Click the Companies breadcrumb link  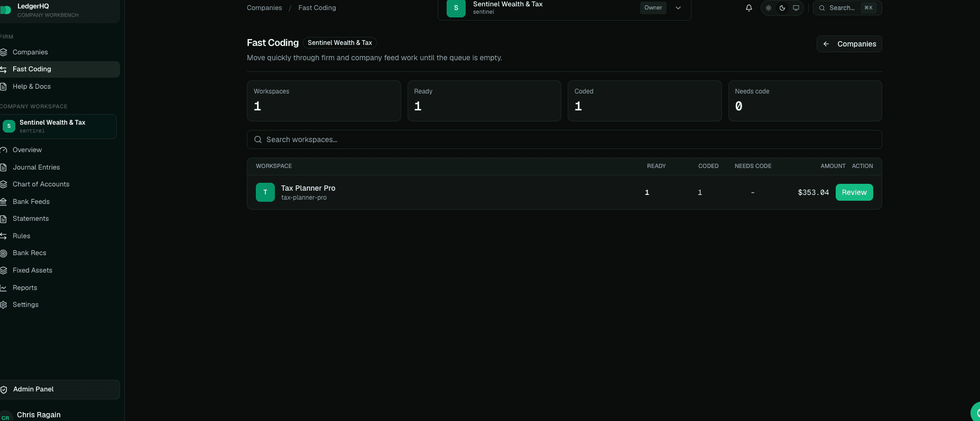(x=264, y=8)
